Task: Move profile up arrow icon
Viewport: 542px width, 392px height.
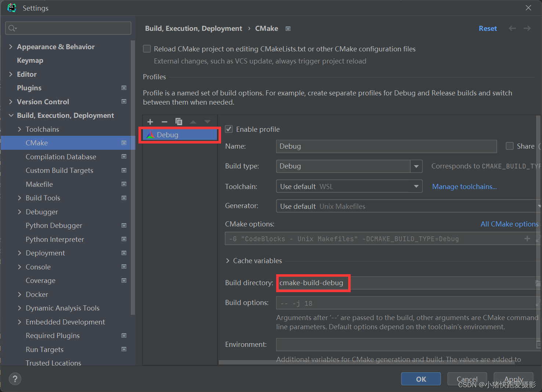Action: [x=193, y=122]
